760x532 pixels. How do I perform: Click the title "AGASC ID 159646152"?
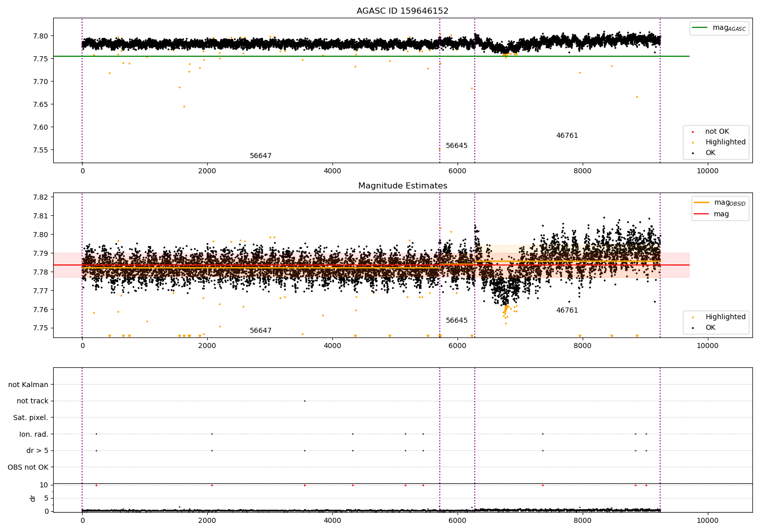pos(402,11)
